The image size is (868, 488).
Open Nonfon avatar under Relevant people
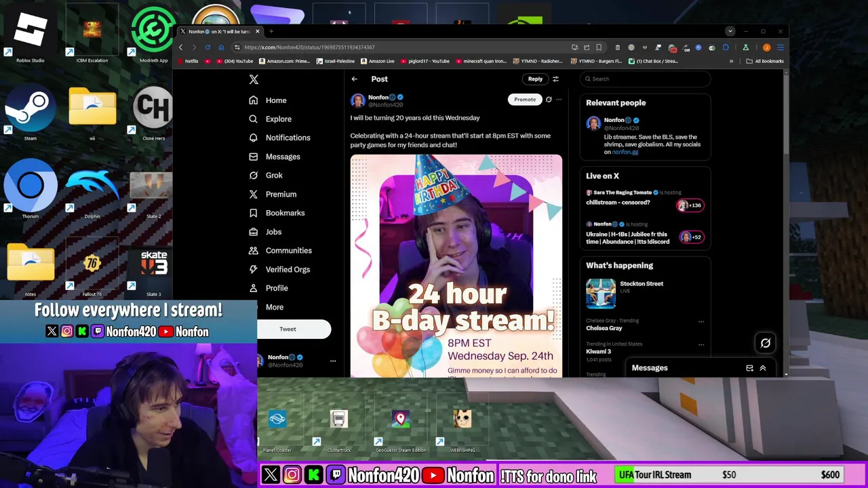tap(593, 123)
